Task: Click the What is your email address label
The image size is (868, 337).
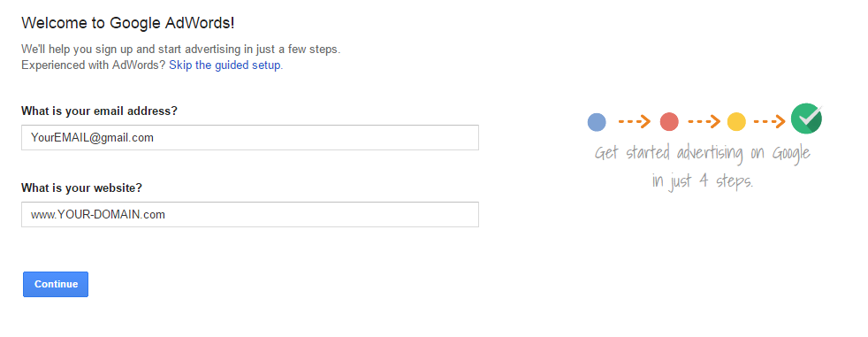Action: [99, 111]
